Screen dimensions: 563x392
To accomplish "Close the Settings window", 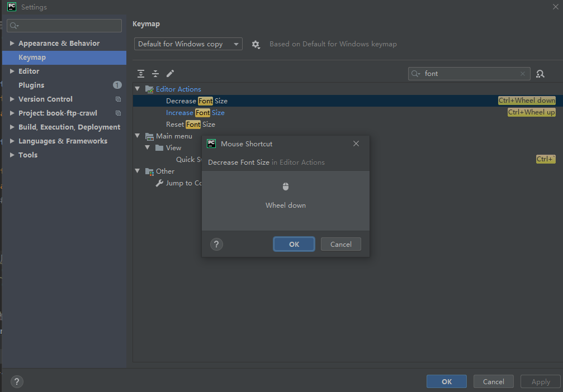I will (x=556, y=7).
